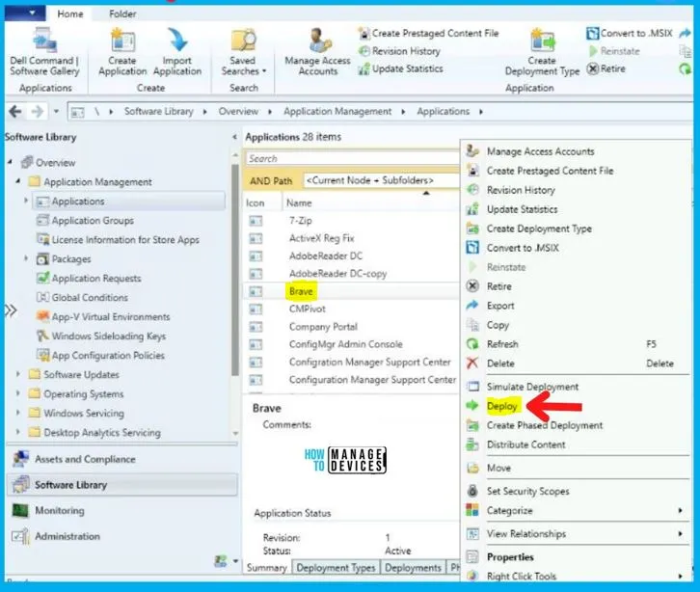The height and width of the screenshot is (592, 700).
Task: Switch to the Folder ribbon tab
Action: click(x=121, y=14)
